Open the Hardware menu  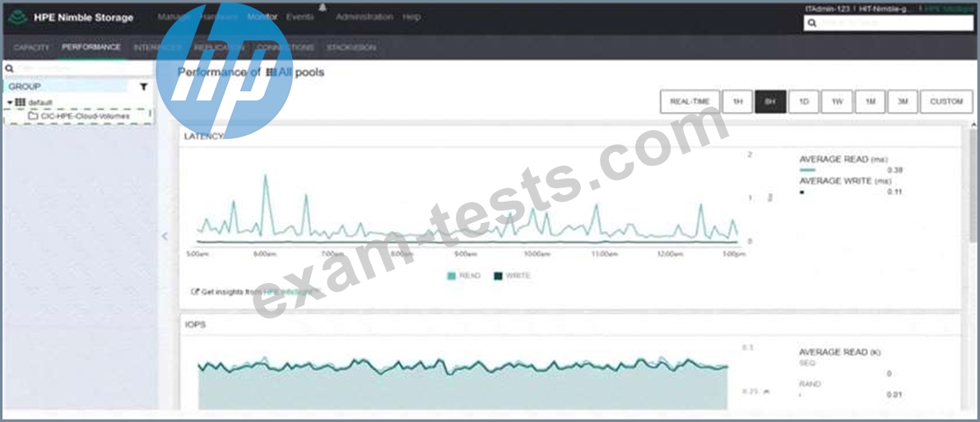coord(218,17)
